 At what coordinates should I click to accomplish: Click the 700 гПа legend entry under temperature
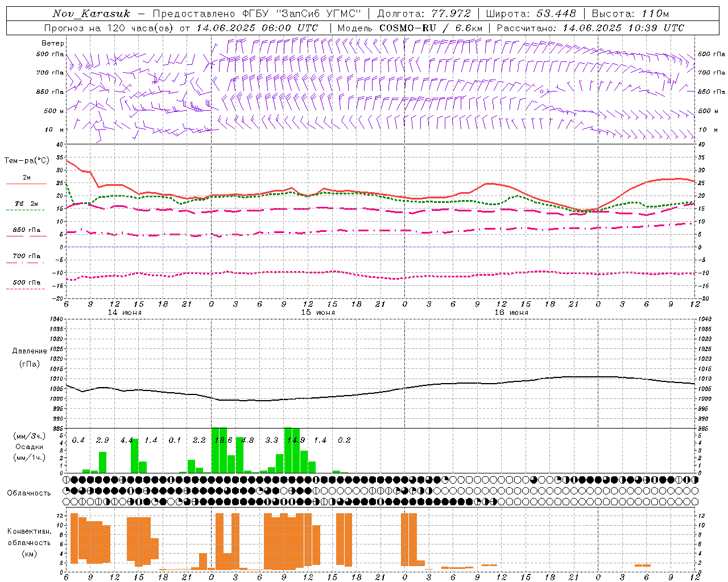pyautogui.click(x=27, y=256)
